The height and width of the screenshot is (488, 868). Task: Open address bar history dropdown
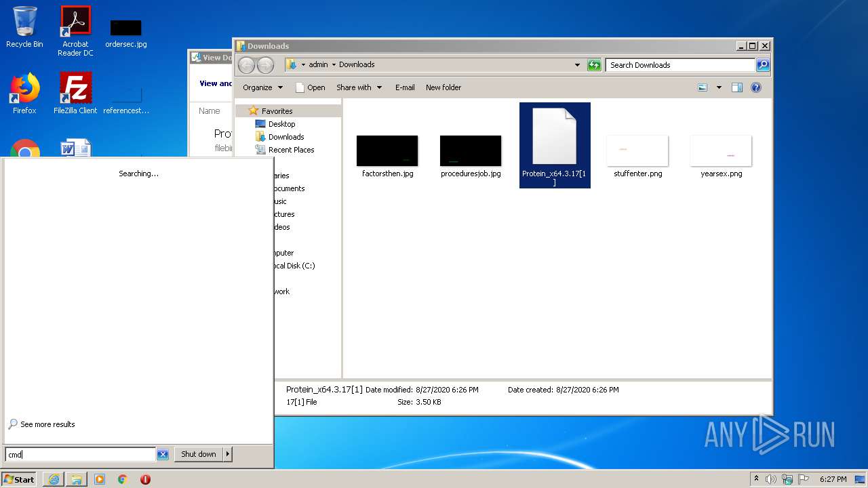[x=577, y=65]
